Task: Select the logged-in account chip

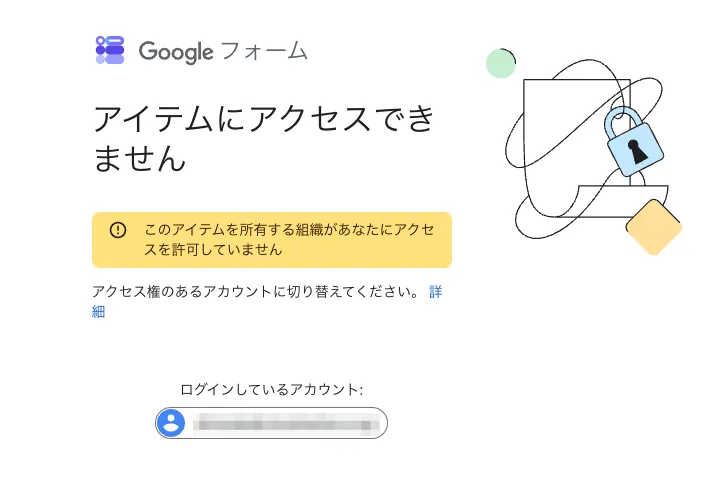Action: click(271, 423)
